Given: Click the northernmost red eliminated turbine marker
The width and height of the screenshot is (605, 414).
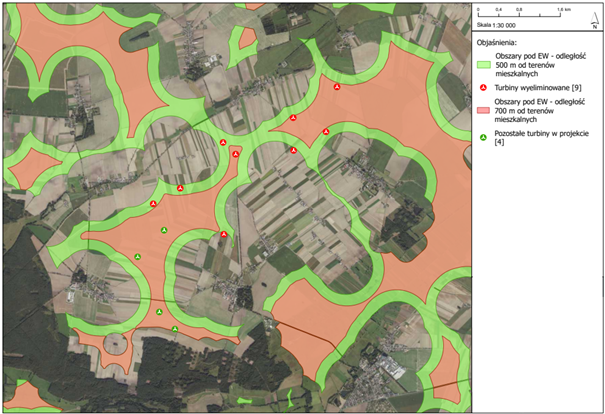Looking at the screenshot, I should pos(337,86).
